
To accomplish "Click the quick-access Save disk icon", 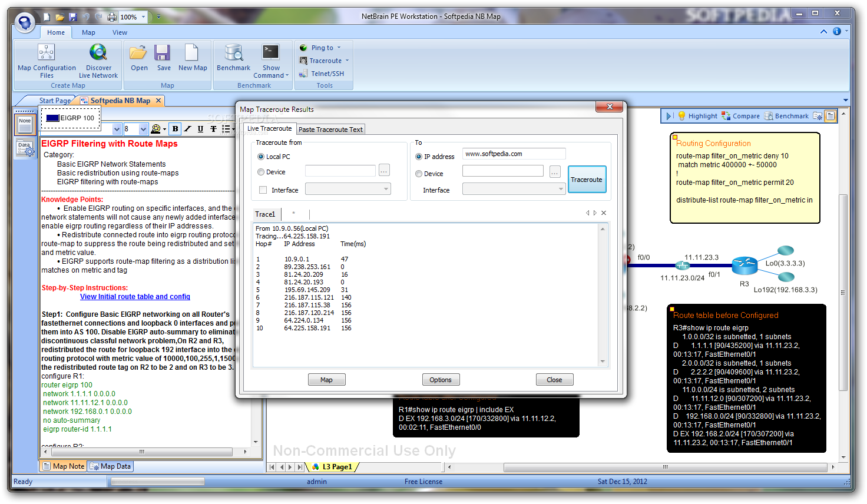I will click(73, 17).
